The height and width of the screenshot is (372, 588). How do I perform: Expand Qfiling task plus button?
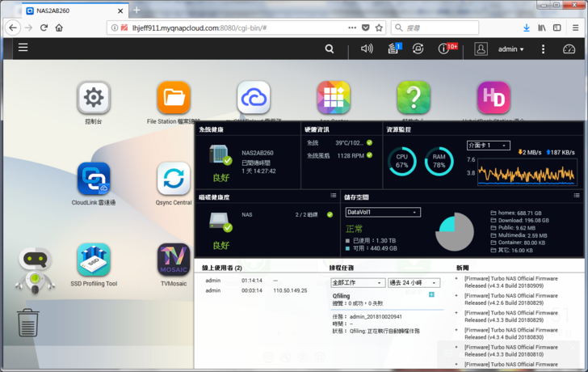[431, 295]
